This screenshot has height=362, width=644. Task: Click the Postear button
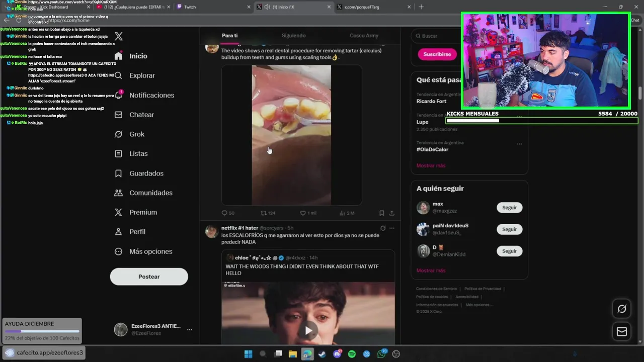click(x=149, y=277)
